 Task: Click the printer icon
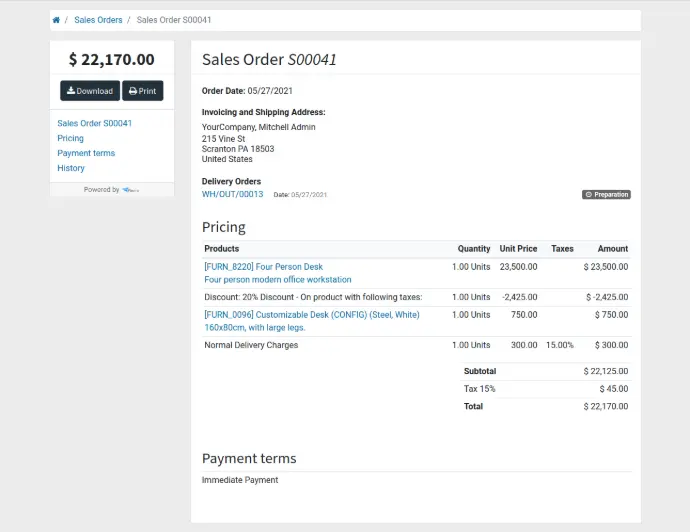[133, 91]
